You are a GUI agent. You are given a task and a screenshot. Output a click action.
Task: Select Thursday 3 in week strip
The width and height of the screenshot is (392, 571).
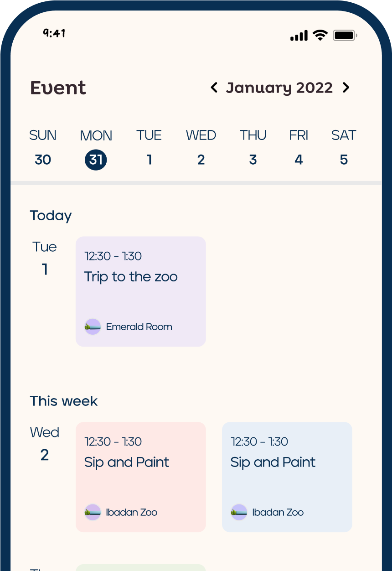tap(253, 160)
